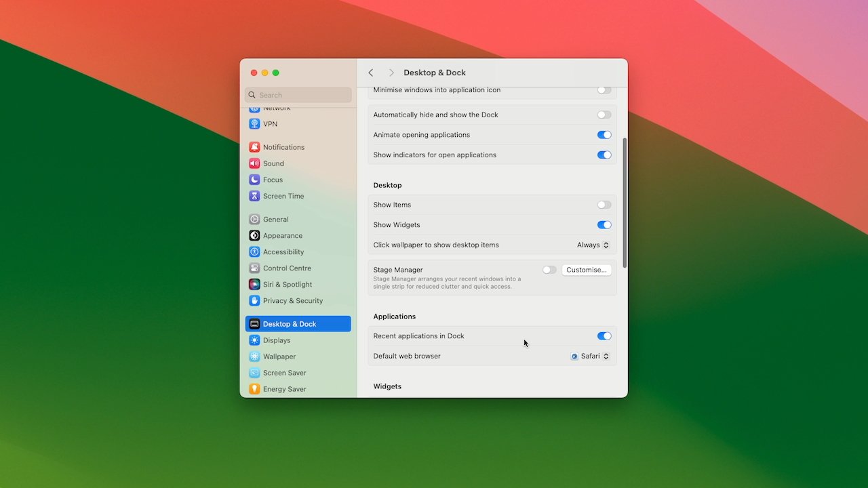Click the Control Centre icon

coord(254,268)
